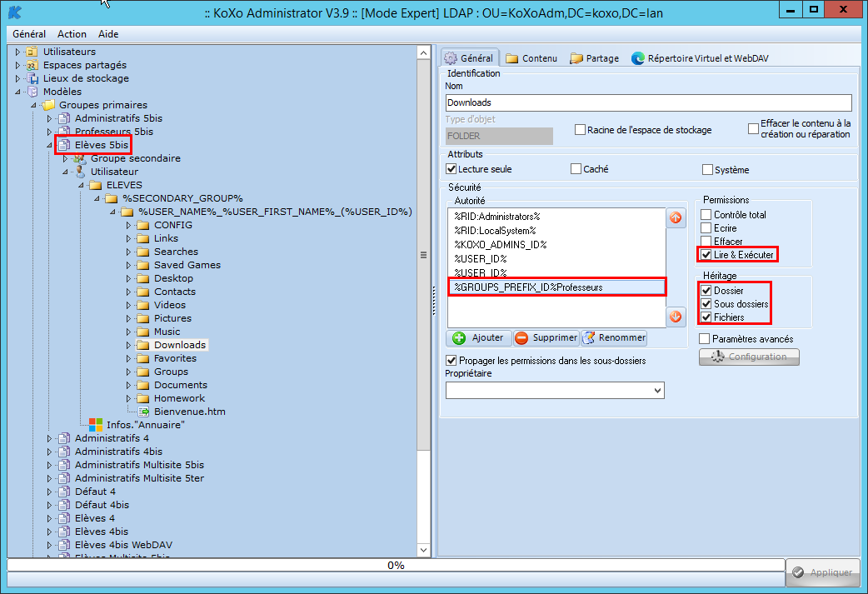Click the ELEVES folder icon
Screen dimensions: 868x594
coord(96,185)
